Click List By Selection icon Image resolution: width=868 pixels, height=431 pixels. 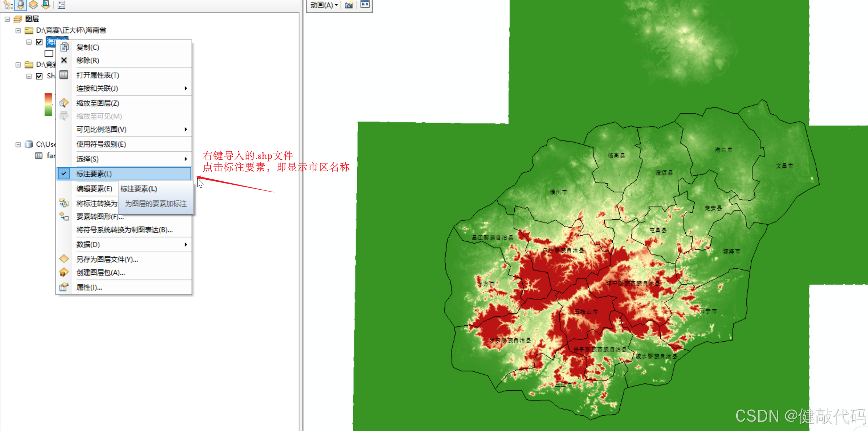pos(46,5)
